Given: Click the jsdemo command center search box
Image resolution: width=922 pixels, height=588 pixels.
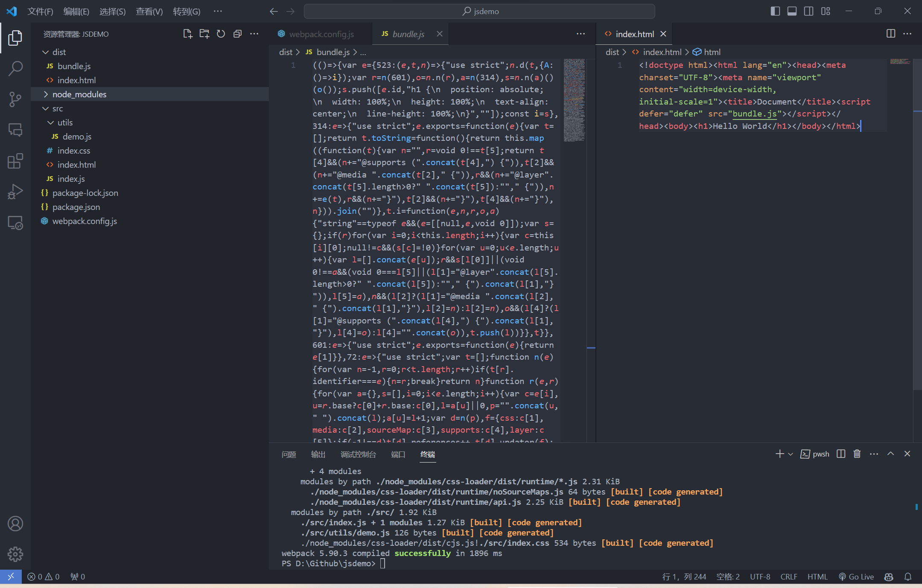Looking at the screenshot, I should point(479,12).
